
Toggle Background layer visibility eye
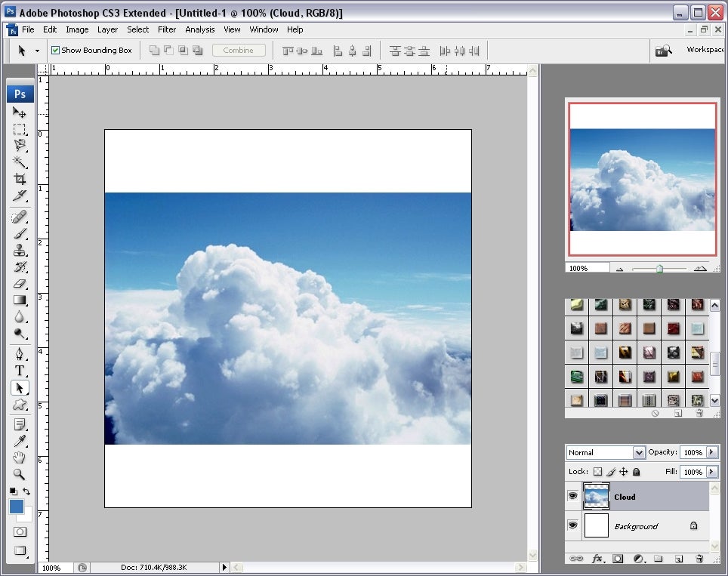(573, 525)
